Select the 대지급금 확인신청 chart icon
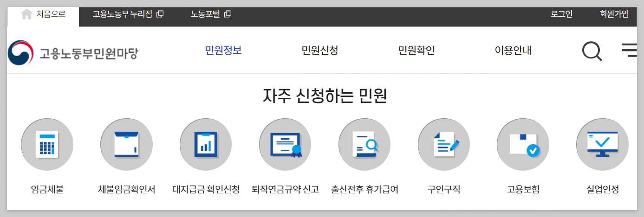The image size is (644, 217). (x=206, y=144)
